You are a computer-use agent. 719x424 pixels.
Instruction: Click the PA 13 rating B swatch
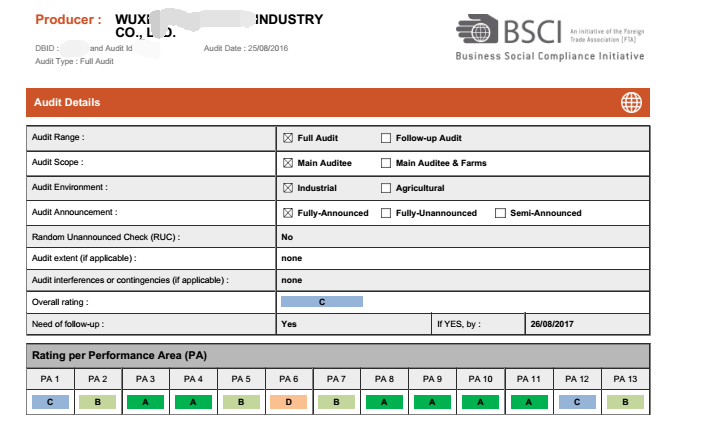coord(625,402)
